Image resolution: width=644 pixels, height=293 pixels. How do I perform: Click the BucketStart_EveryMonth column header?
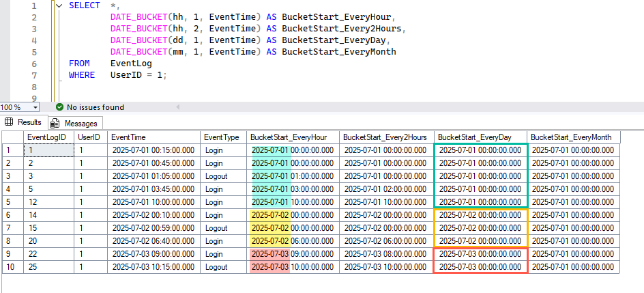pyautogui.click(x=572, y=137)
